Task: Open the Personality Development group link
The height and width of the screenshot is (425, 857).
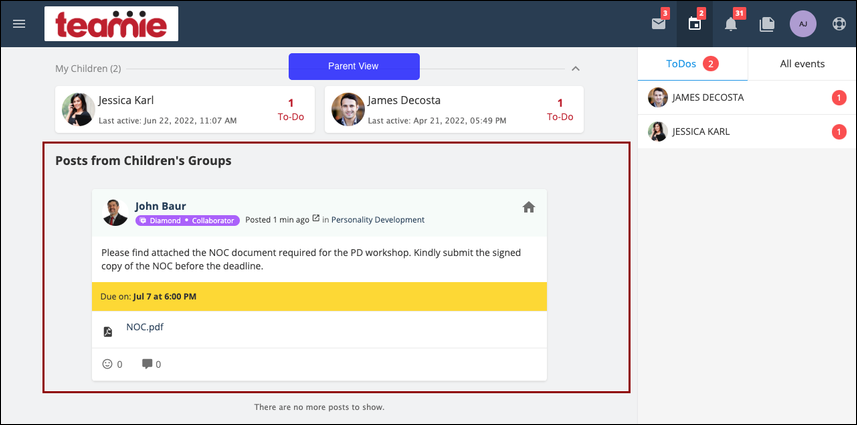Action: point(378,220)
